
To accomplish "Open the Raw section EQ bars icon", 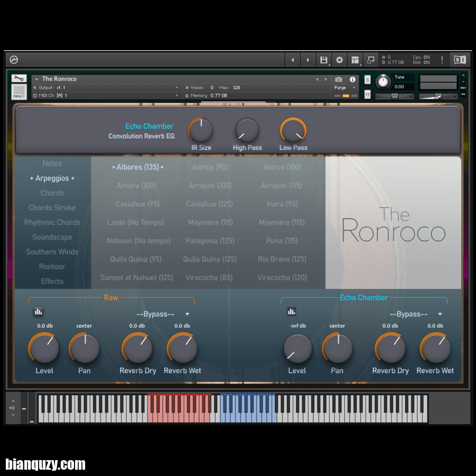I will (38, 312).
